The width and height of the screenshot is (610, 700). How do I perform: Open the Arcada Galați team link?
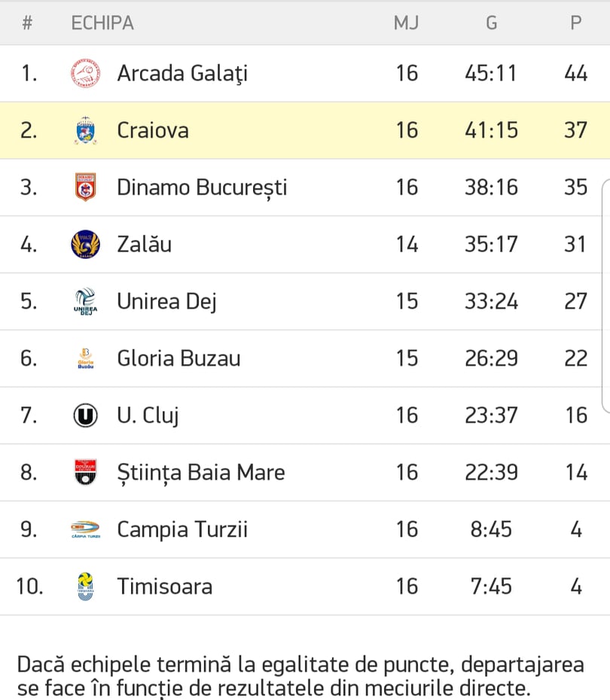point(181,74)
